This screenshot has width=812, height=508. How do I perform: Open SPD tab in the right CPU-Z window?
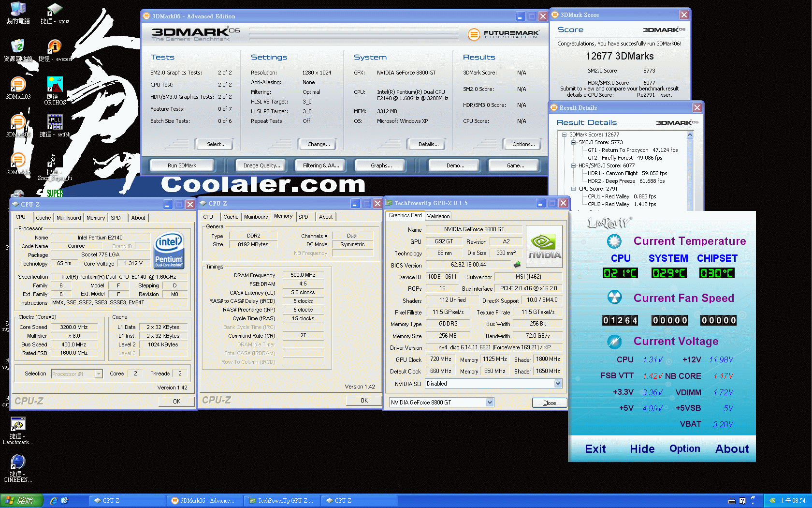[x=303, y=217]
